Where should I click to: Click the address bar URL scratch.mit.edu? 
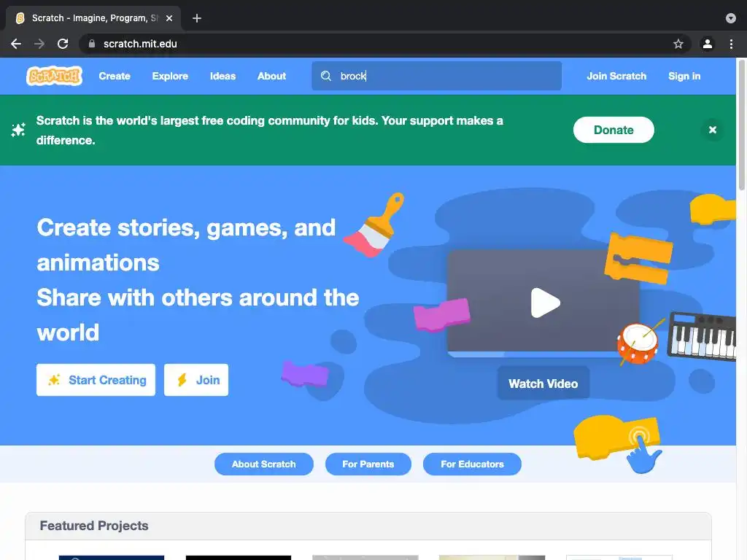[x=140, y=44]
